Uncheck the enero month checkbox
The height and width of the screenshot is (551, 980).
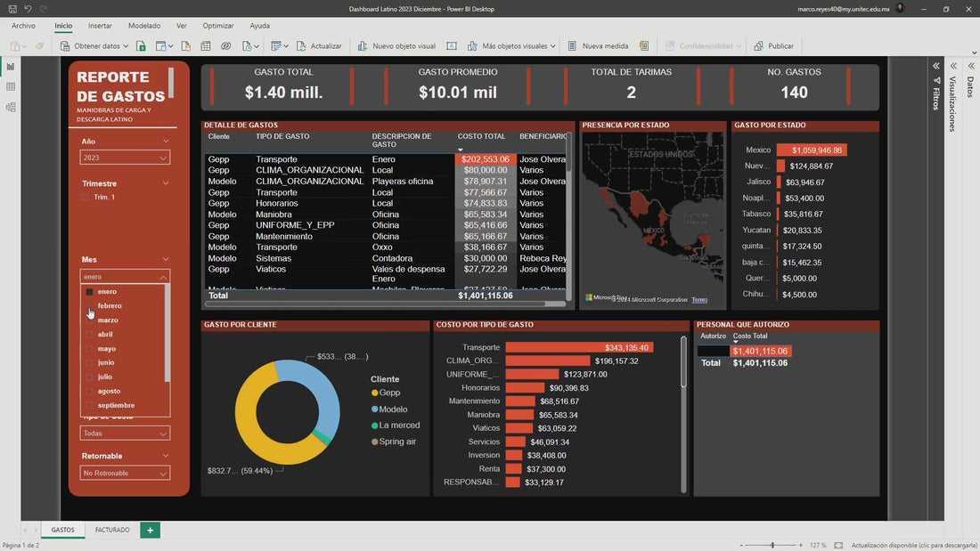click(x=88, y=291)
